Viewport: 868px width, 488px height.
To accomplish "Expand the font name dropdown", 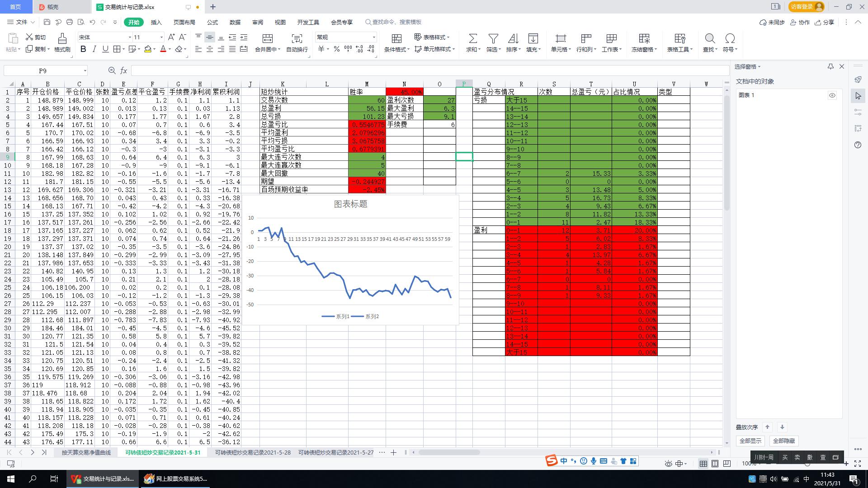I will click(130, 38).
